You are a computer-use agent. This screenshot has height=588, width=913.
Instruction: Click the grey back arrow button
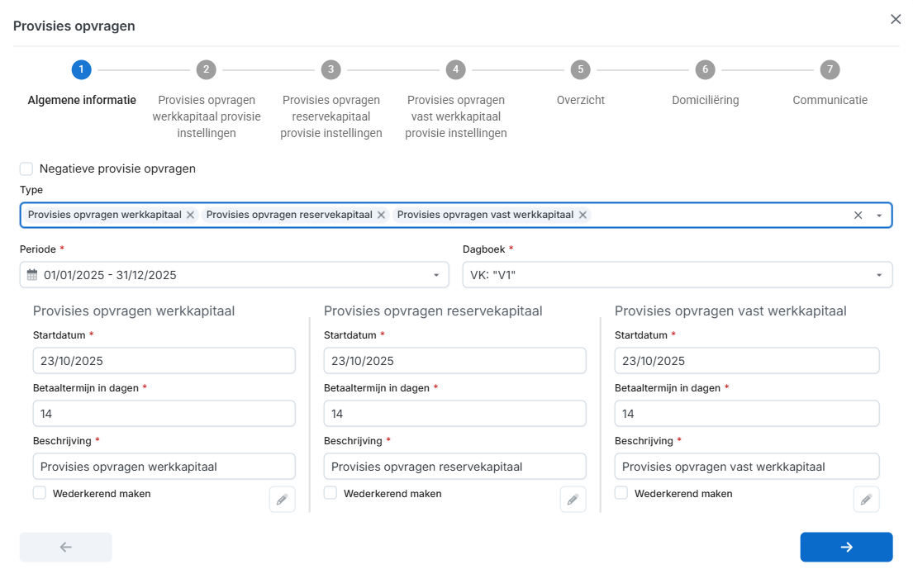tap(66, 547)
